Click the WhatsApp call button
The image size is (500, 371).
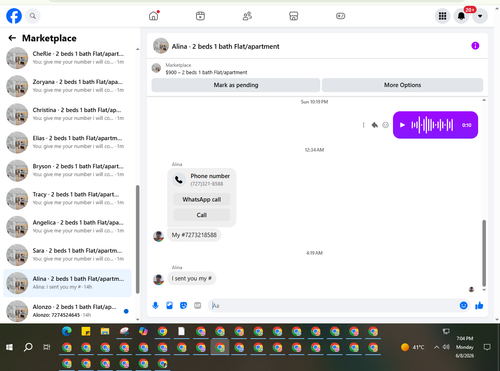(202, 199)
